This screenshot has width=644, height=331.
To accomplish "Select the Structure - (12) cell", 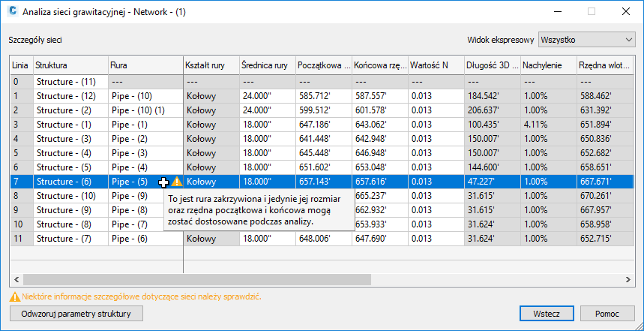I will pyautogui.click(x=70, y=96).
